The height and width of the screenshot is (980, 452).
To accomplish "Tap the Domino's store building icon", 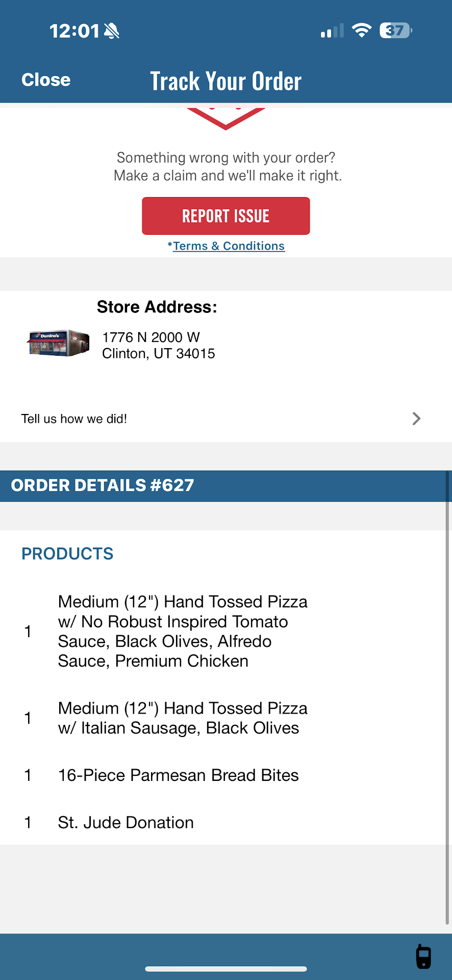I will (x=59, y=343).
